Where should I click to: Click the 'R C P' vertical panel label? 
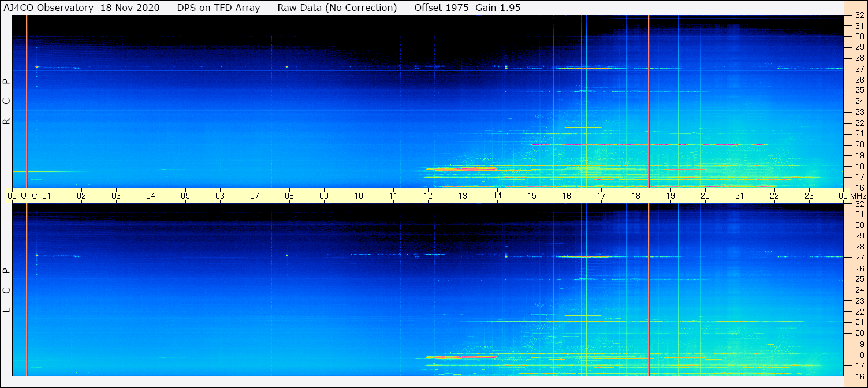click(6, 101)
